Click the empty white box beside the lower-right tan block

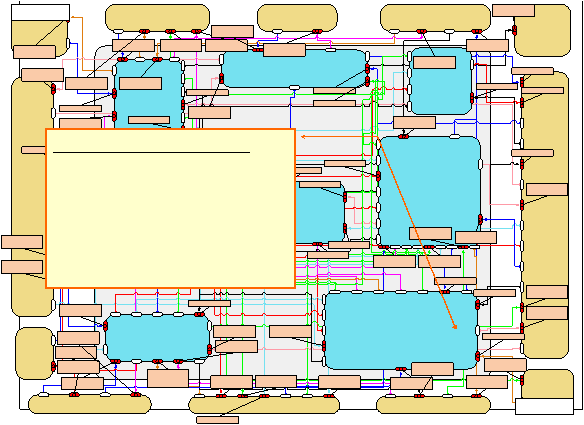[544, 406]
